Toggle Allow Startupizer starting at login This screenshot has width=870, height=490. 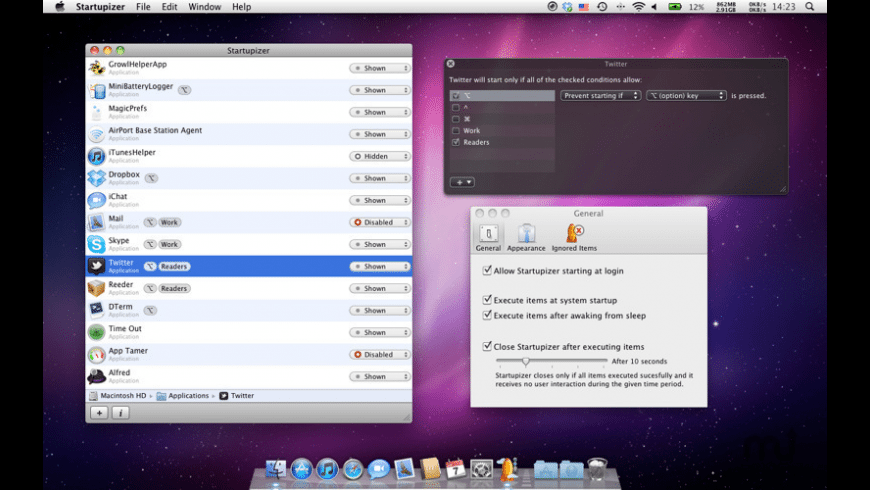(x=487, y=270)
